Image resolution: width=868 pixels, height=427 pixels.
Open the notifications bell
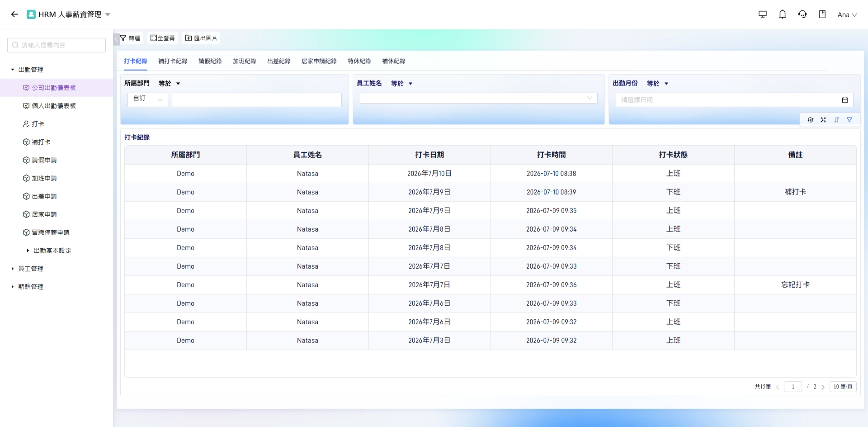783,14
